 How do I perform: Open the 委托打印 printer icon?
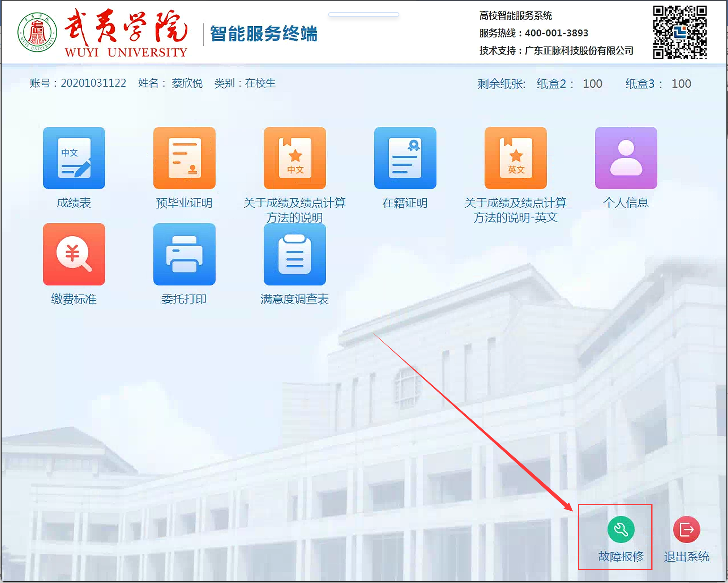(184, 254)
